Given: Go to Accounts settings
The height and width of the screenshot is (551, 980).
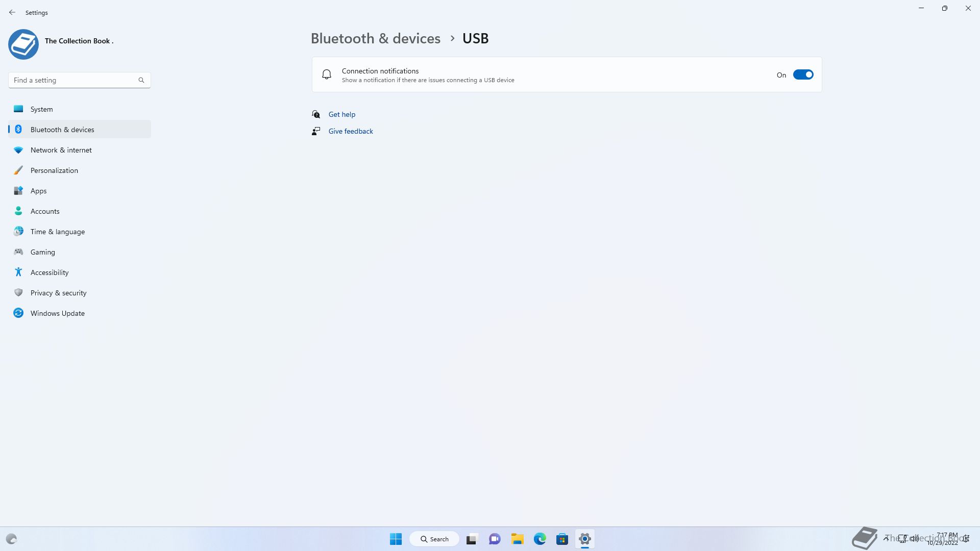Looking at the screenshot, I should tap(45, 211).
